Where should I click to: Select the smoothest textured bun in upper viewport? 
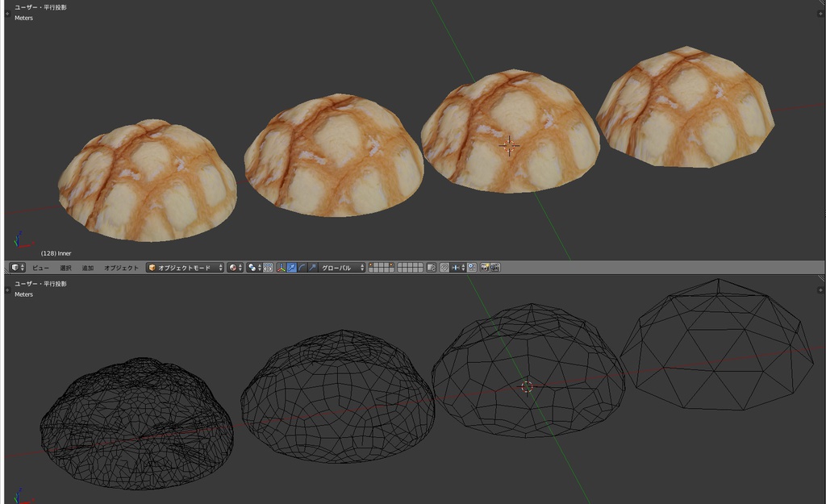pyautogui.click(x=148, y=181)
